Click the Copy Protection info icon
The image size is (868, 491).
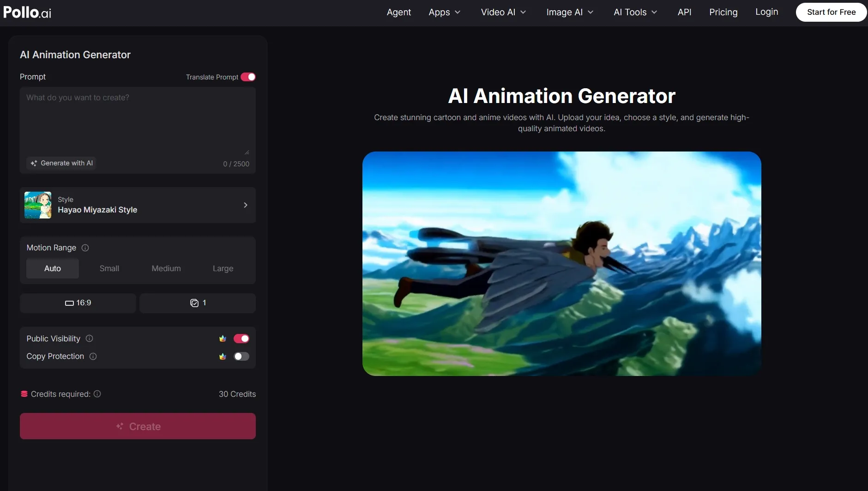coord(93,357)
